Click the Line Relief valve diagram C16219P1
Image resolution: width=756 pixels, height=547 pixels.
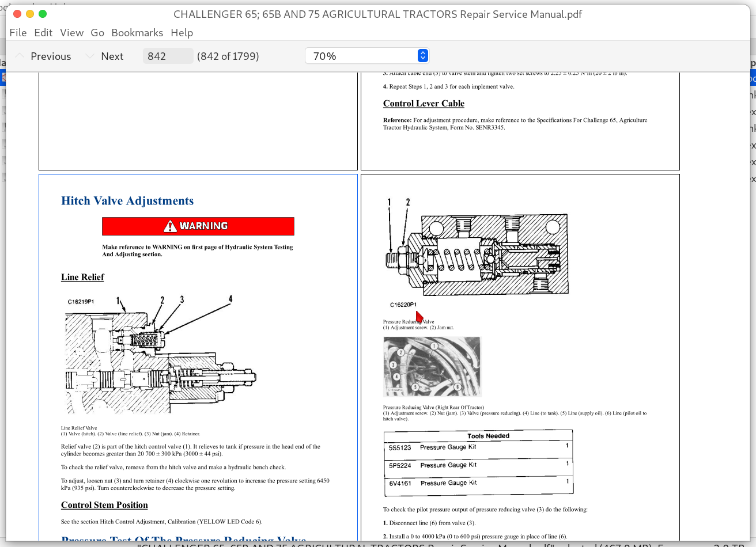[x=160, y=357]
